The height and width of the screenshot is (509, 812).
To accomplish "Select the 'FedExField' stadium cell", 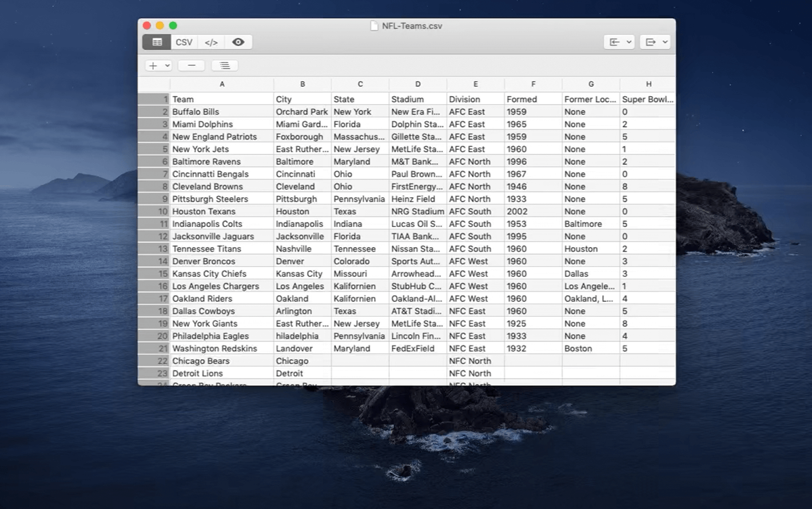I will pyautogui.click(x=418, y=348).
